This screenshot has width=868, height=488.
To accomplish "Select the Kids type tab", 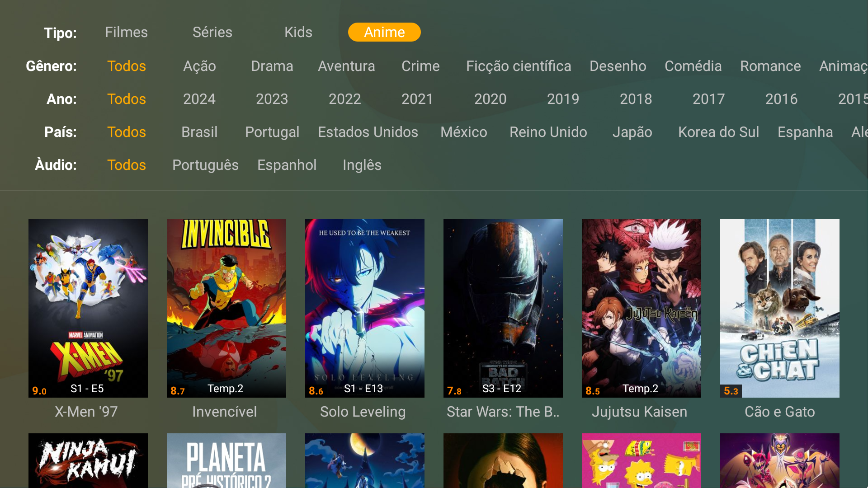I will coord(298,32).
